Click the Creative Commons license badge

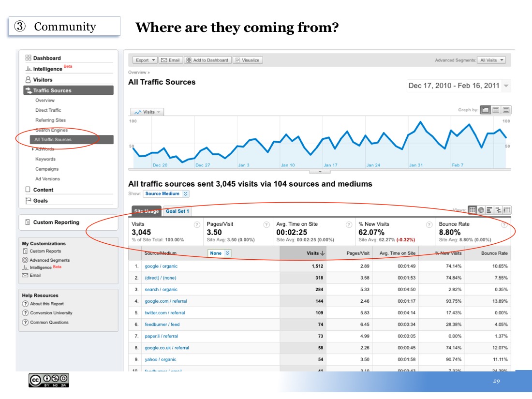49,380
